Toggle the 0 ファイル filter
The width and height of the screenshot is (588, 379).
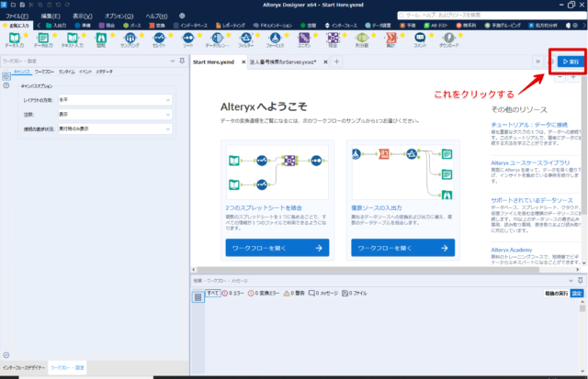click(x=355, y=294)
